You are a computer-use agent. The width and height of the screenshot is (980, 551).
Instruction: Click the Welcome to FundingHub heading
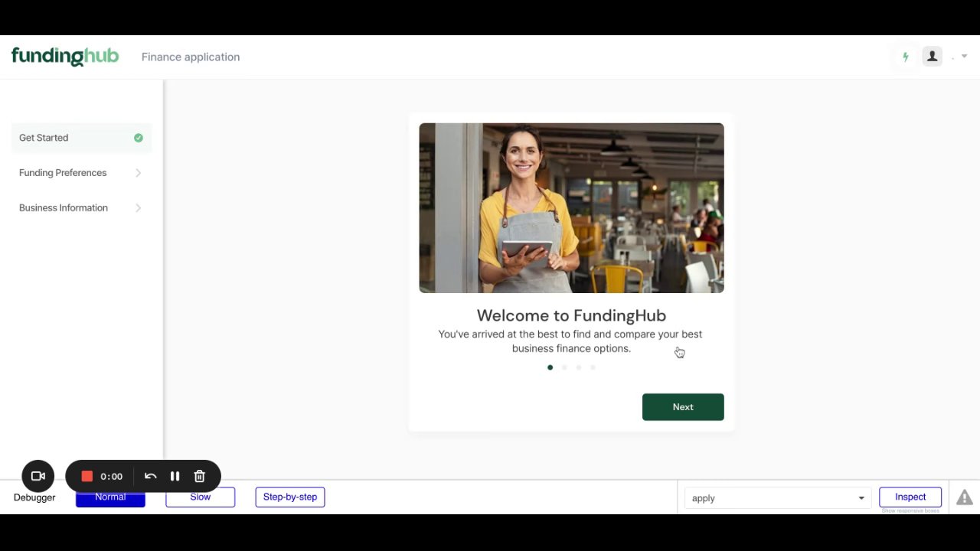(571, 315)
